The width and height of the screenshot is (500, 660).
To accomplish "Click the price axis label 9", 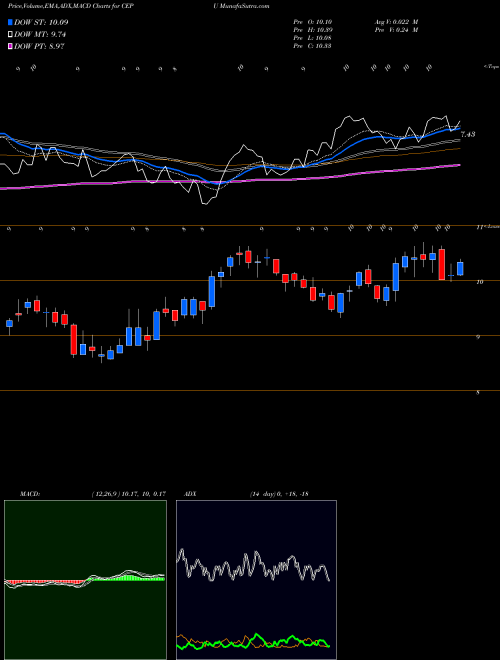I will coord(478,337).
